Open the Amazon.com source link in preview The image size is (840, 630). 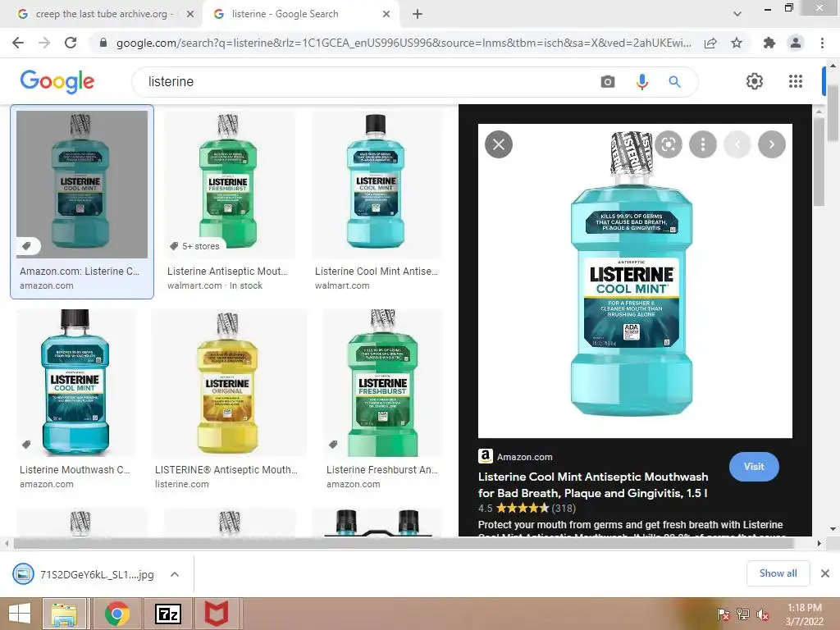click(515, 456)
